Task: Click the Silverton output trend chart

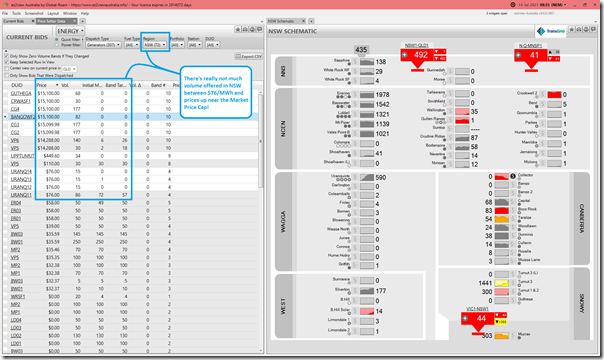Action: point(367,291)
